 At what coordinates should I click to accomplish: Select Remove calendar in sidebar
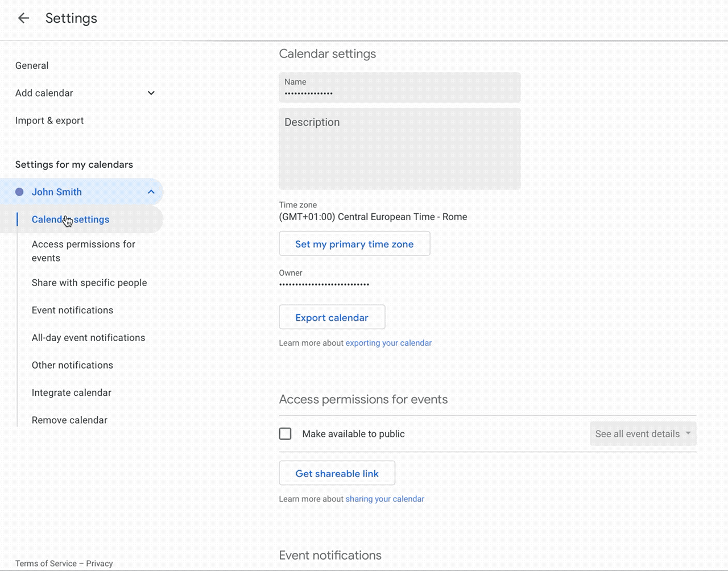point(69,420)
